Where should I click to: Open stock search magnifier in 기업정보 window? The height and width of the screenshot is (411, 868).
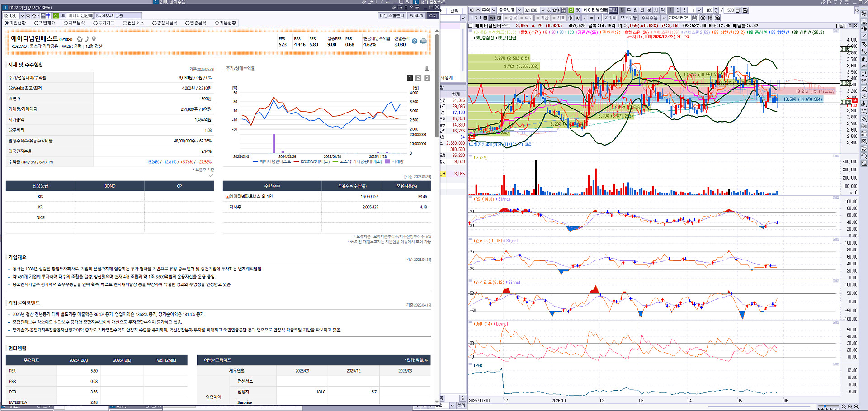point(28,16)
